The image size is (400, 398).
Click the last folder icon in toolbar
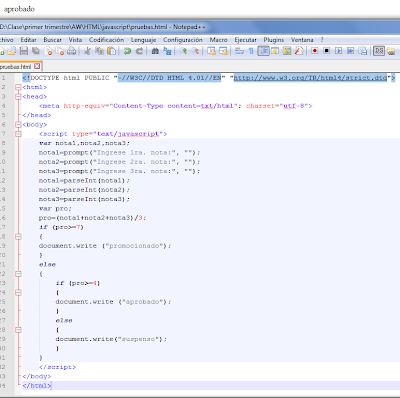pyautogui.click(x=391, y=51)
